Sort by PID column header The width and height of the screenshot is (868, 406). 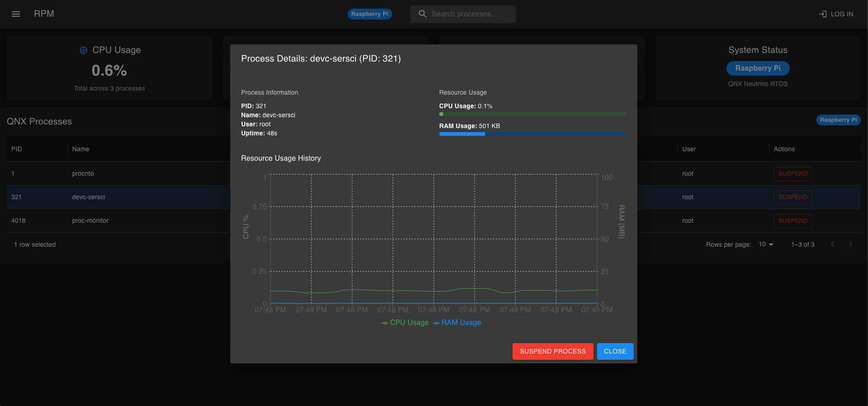pos(17,149)
